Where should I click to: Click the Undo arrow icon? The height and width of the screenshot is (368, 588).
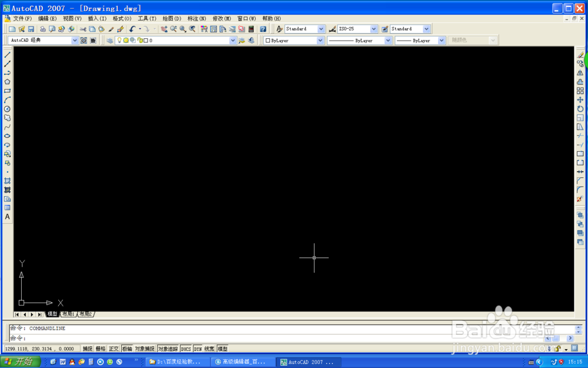132,29
